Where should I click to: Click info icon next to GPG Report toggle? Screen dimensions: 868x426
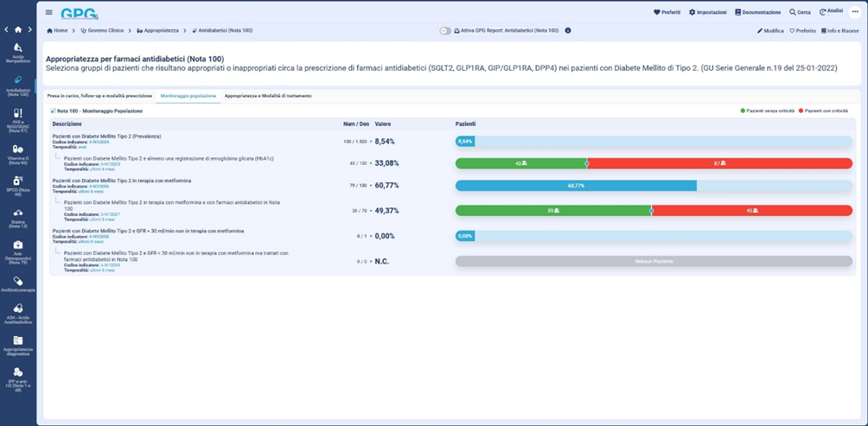[x=568, y=30]
